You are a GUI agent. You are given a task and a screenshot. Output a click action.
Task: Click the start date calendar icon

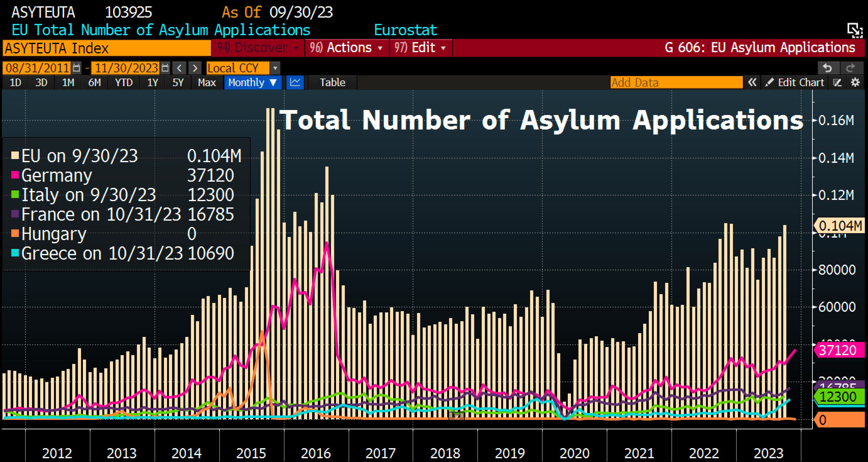[77, 68]
